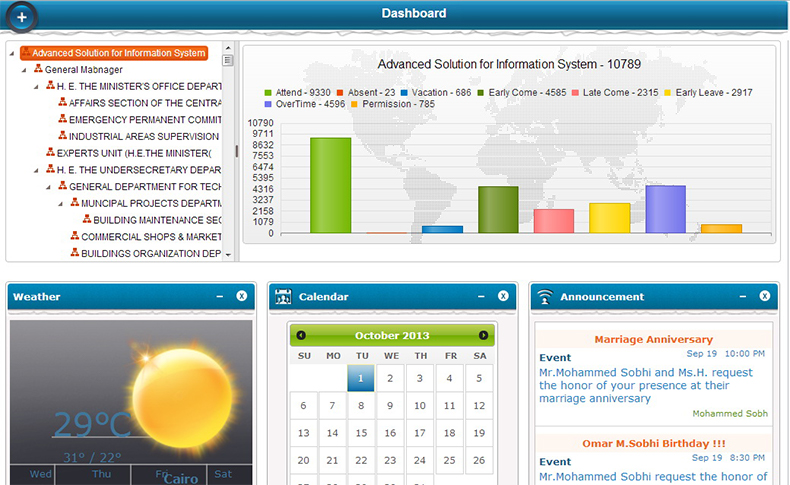Image resolution: width=790 pixels, height=485 pixels.
Task: Click the Announcement widget broadcast icon
Action: coord(544,297)
